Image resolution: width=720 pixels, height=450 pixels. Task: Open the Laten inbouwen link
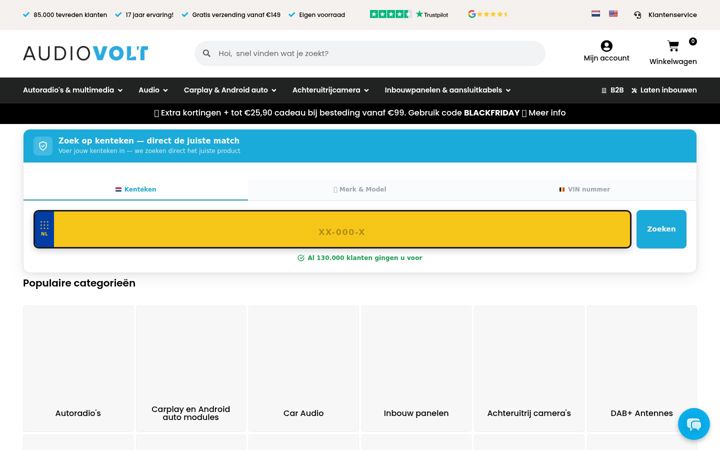[x=668, y=90]
